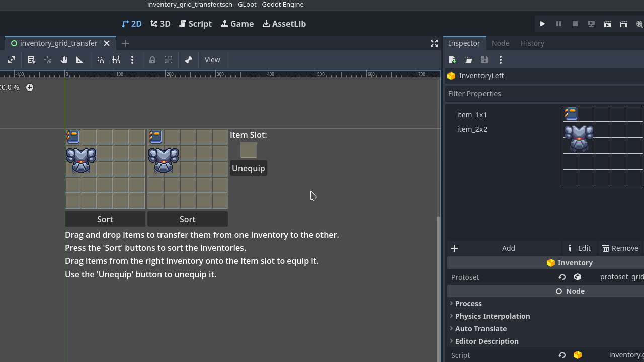The width and height of the screenshot is (644, 362).
Task: Toggle distraction-free mode
Action: click(434, 43)
